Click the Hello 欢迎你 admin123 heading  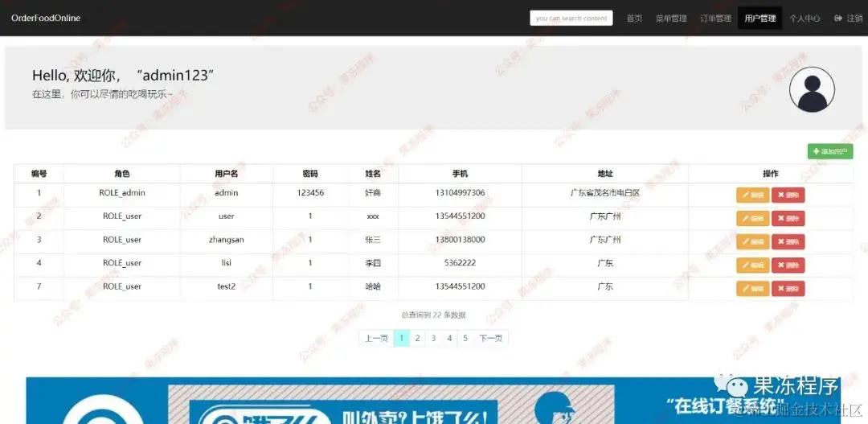pos(124,76)
